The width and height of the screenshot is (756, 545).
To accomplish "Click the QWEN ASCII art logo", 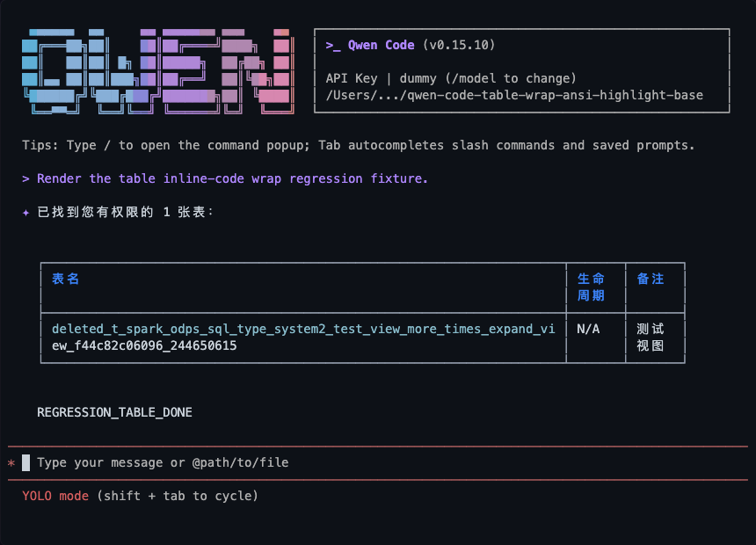I will 158,71.
